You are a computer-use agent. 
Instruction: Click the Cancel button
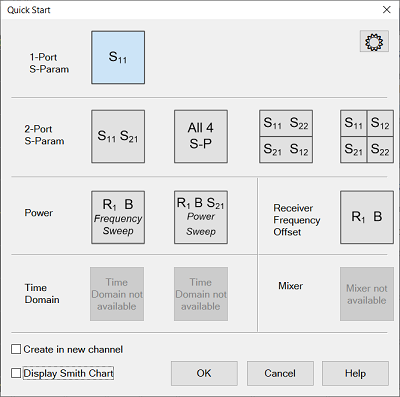[280, 373]
